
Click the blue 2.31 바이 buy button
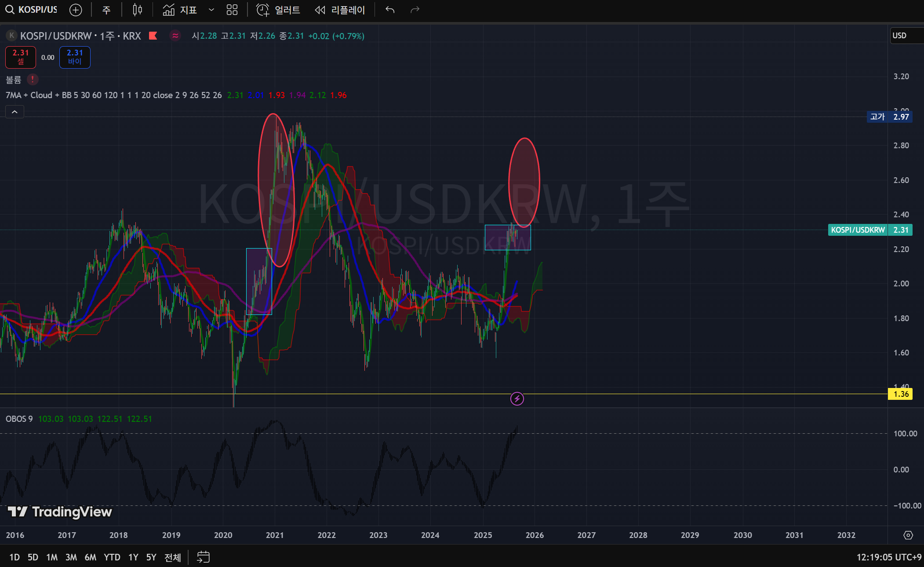(75, 57)
